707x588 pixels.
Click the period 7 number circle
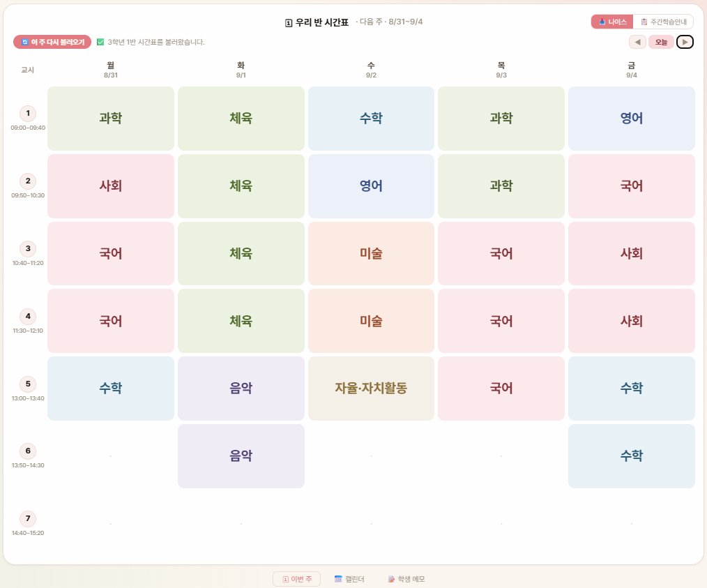pos(28,518)
